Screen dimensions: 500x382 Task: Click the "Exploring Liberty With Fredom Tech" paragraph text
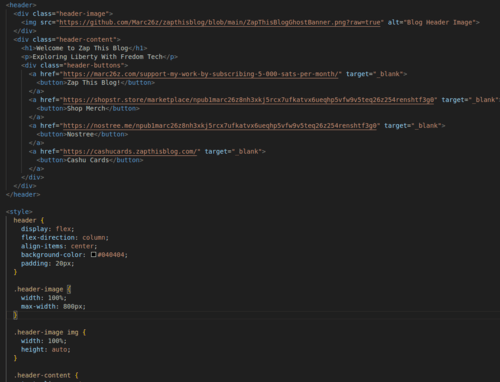97,57
